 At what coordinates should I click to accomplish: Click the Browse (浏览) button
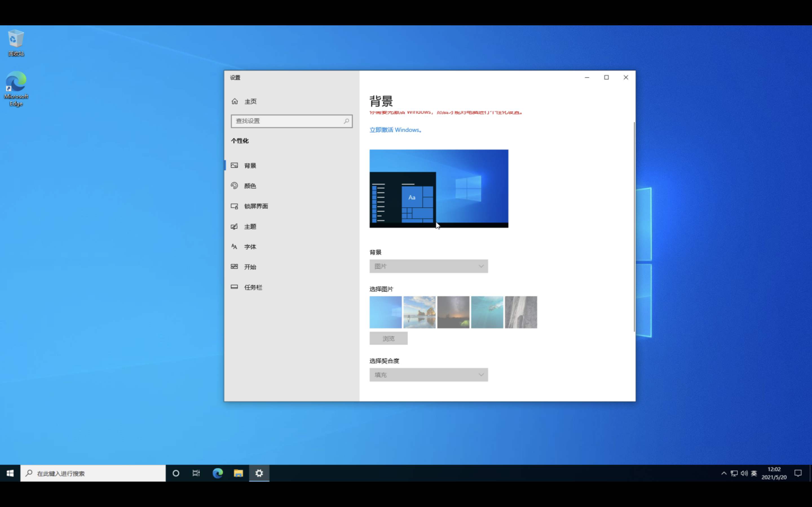[388, 338]
